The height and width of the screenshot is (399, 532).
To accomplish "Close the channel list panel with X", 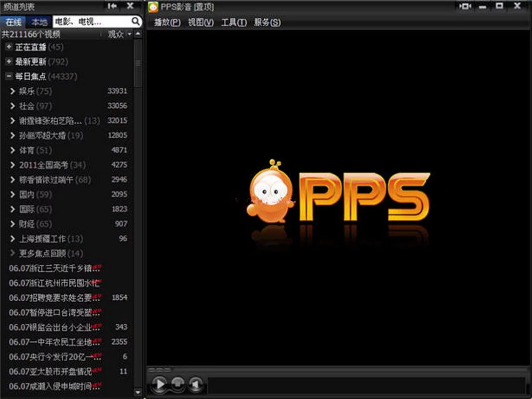I will click(130, 6).
